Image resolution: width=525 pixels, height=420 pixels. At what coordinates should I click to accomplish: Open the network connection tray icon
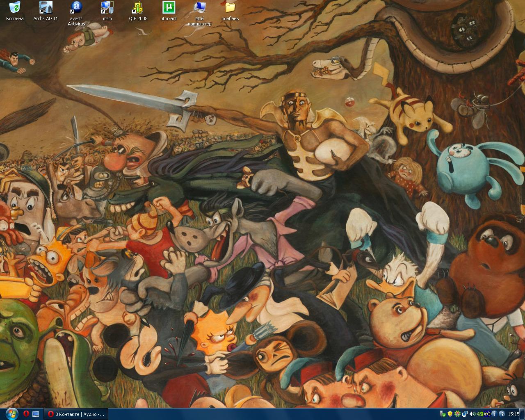pos(465,414)
